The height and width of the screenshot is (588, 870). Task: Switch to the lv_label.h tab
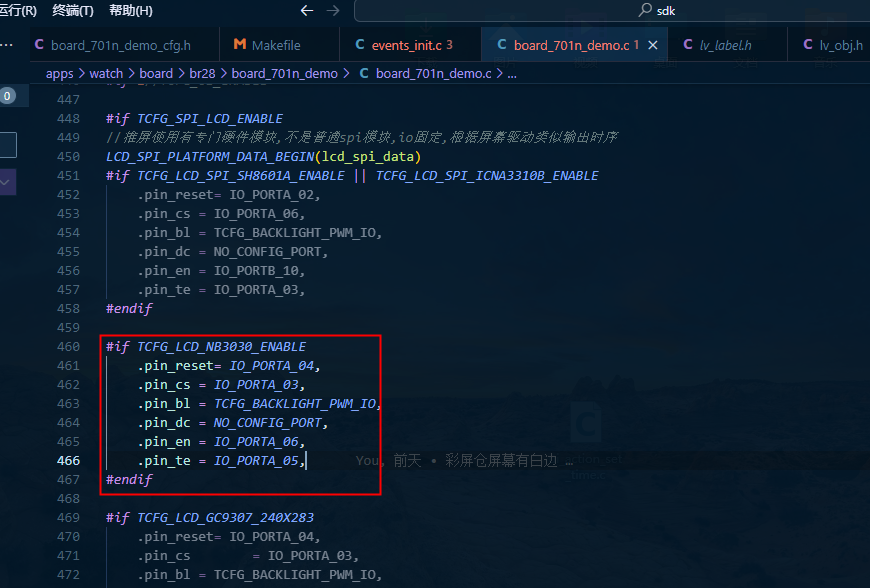(727, 45)
